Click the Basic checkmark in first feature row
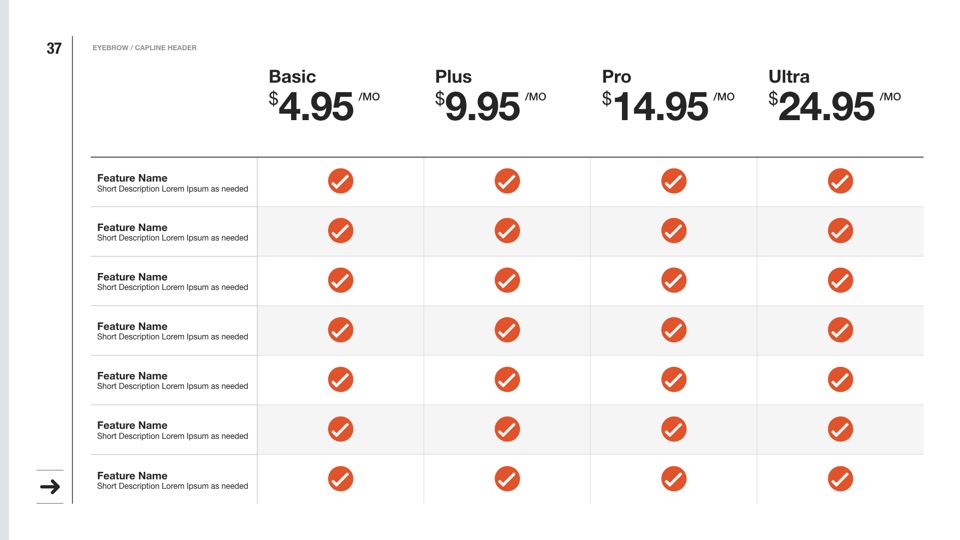 coord(341,181)
